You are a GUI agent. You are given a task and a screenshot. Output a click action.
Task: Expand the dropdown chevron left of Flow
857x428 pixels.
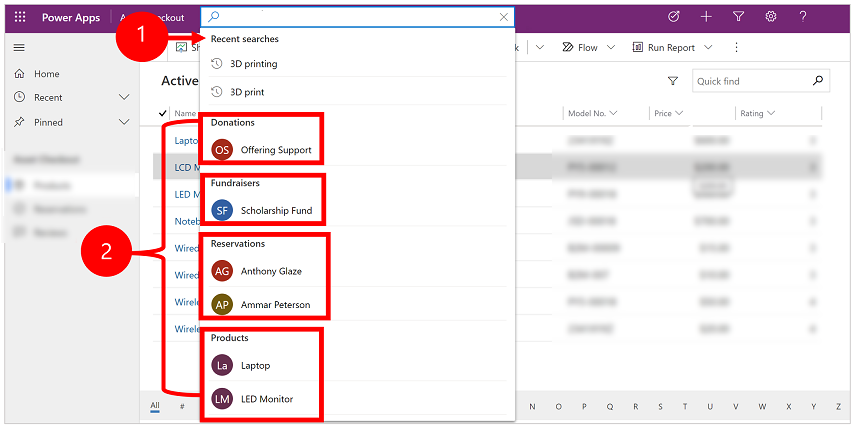click(x=540, y=48)
